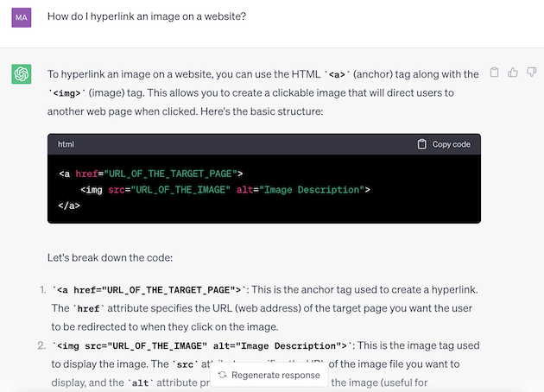Give the response a thumbs up
This screenshot has width=544, height=392.
(x=513, y=73)
